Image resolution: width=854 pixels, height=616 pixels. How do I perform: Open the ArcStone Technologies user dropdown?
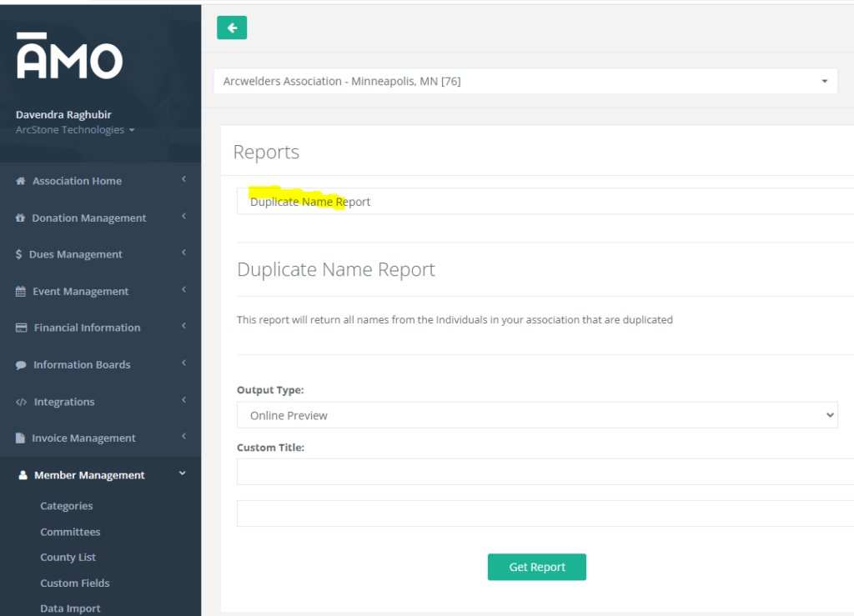tap(75, 130)
